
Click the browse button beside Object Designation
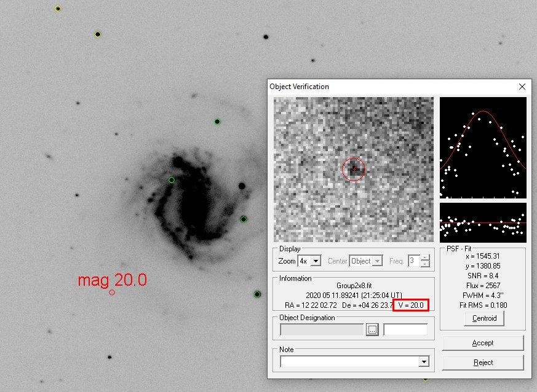[372, 330]
